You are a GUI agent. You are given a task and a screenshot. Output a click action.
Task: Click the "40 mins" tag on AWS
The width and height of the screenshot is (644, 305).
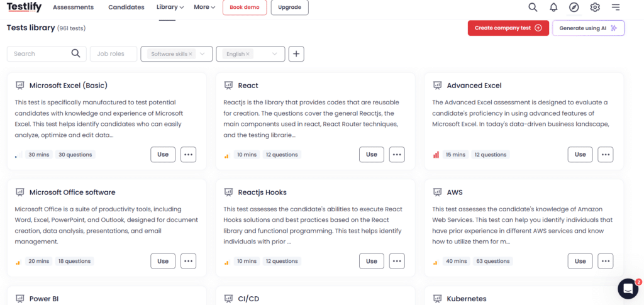click(x=457, y=261)
